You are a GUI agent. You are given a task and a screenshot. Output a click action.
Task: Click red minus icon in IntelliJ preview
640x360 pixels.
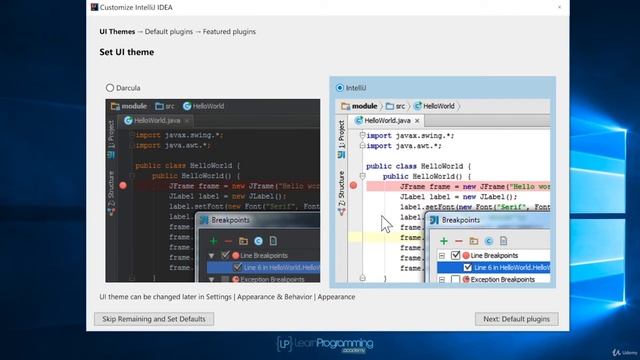click(459, 241)
